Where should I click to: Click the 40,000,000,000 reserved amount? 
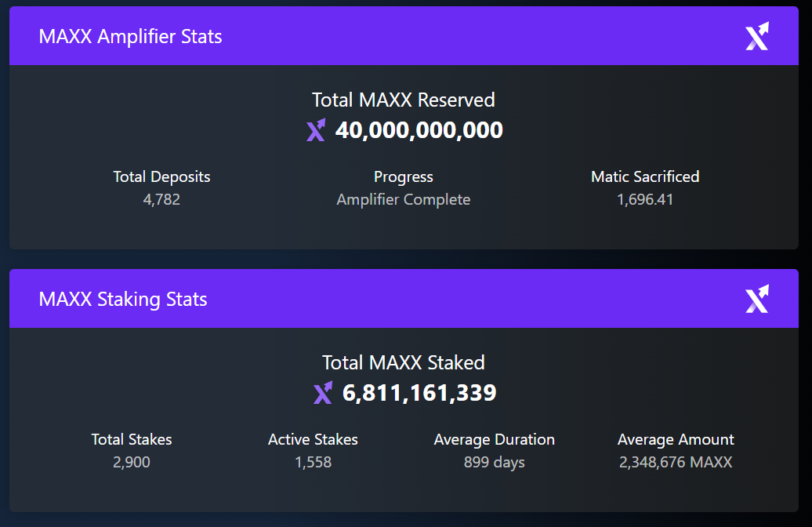click(419, 130)
